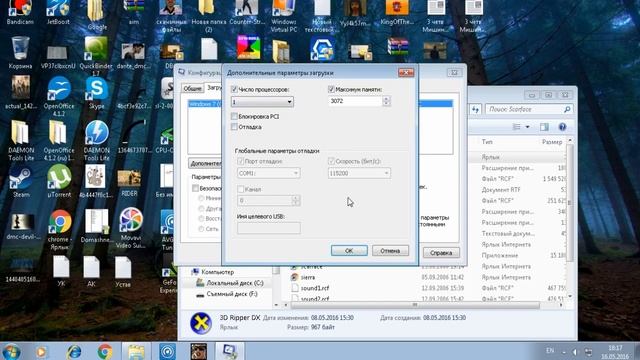Open the Movavi Video Suite desktop shortcut
Viewport: 640px width, 360px height.
click(x=131, y=228)
